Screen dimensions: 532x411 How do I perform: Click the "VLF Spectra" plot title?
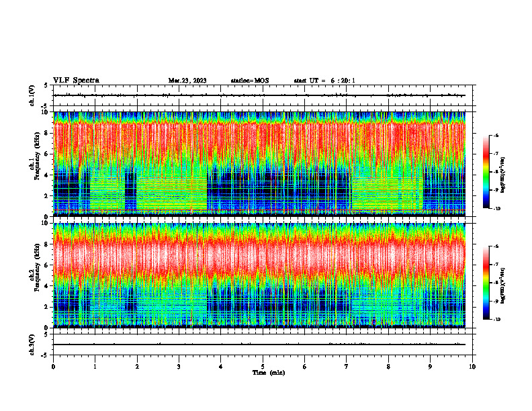[x=76, y=81]
